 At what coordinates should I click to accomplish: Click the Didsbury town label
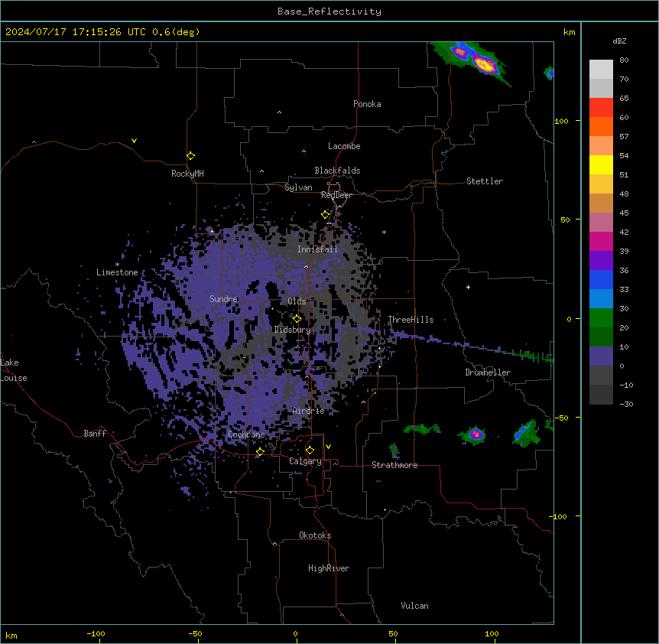click(293, 330)
